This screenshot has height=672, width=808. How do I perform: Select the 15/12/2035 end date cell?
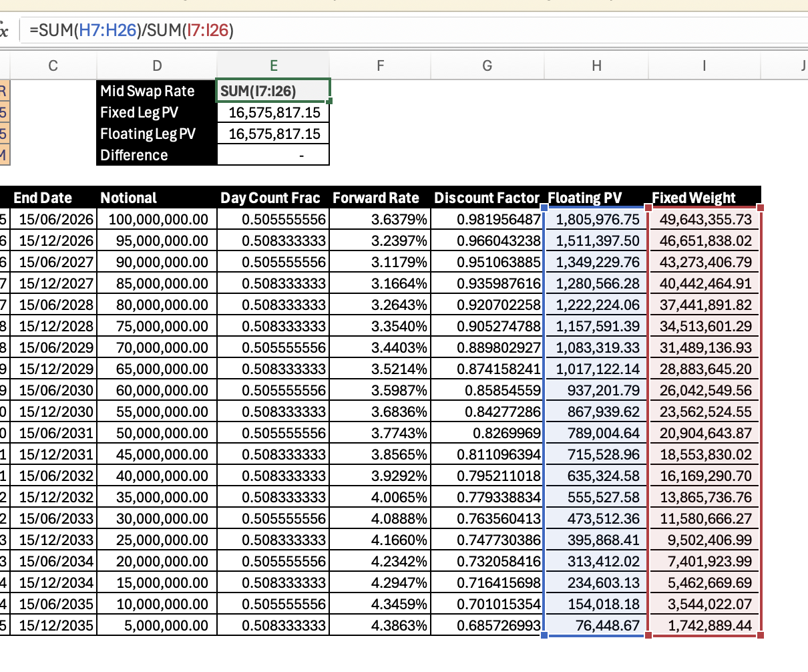[58, 625]
